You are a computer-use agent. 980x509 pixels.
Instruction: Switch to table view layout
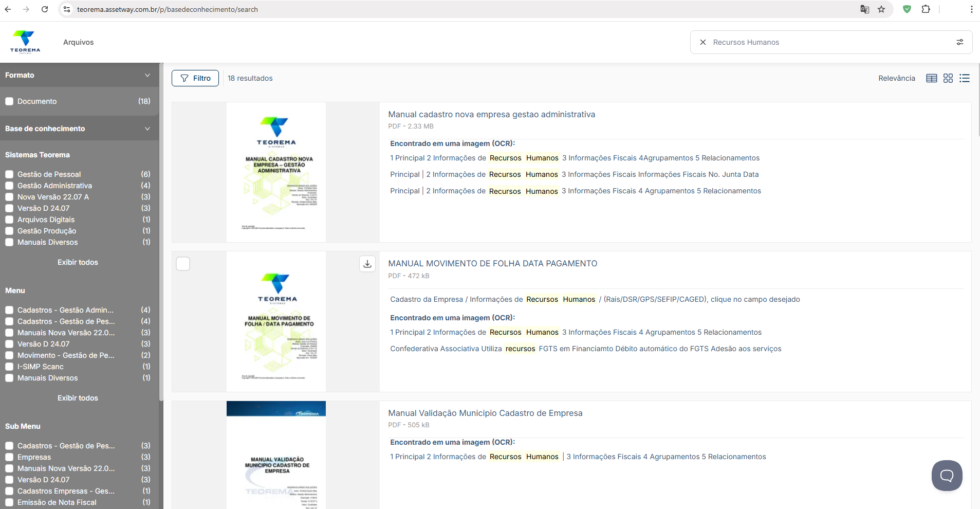(x=932, y=78)
